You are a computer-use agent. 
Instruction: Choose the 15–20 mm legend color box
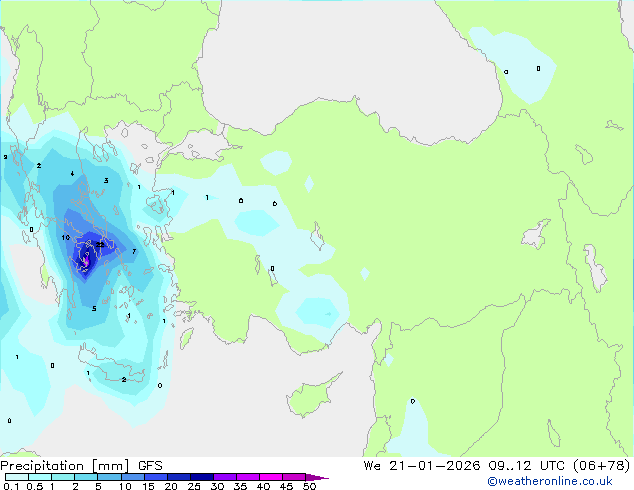coord(155,477)
